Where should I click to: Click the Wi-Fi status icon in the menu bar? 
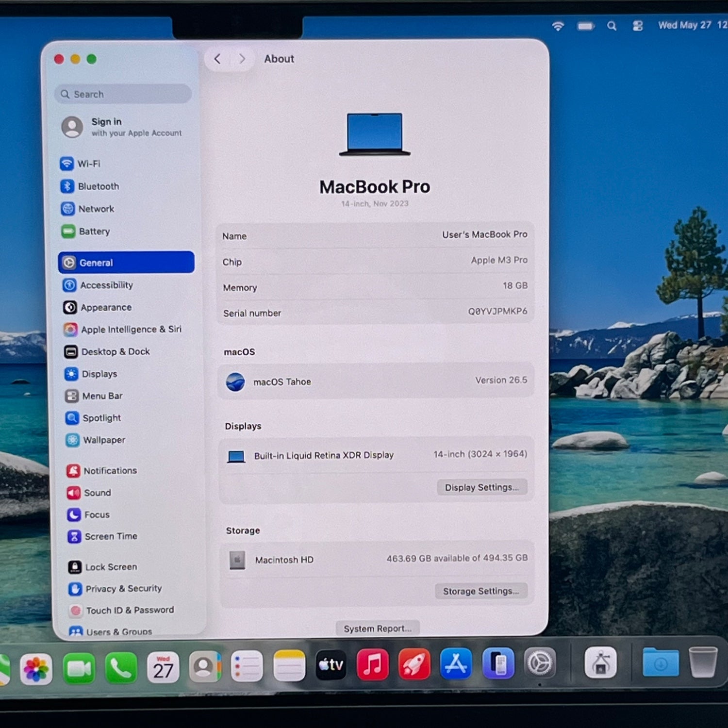[x=558, y=26]
